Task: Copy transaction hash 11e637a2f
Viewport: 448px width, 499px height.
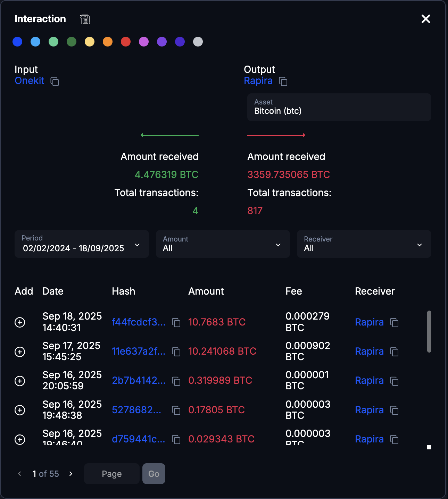Action: click(x=176, y=352)
